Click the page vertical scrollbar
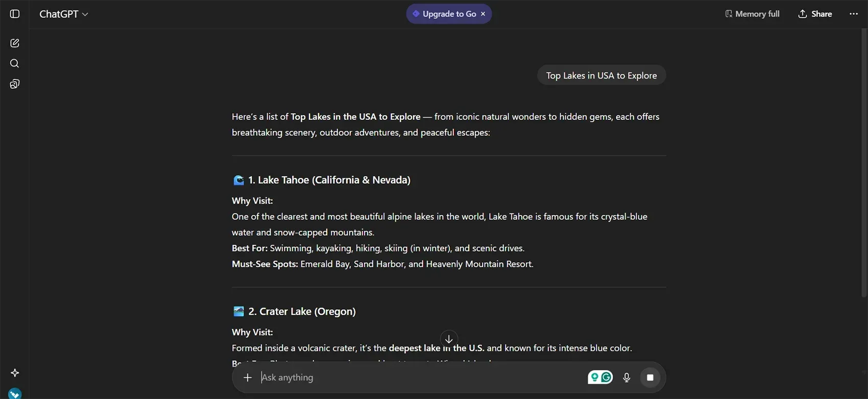This screenshot has width=868, height=399. tap(864, 163)
